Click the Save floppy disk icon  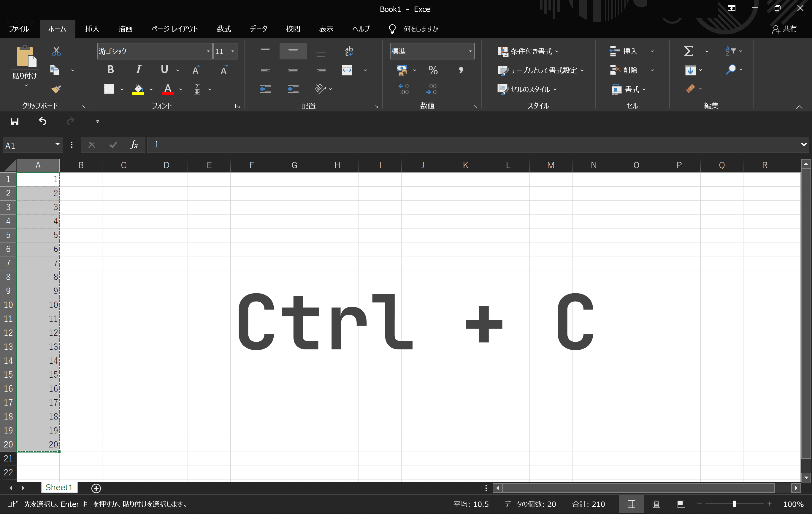click(x=15, y=122)
